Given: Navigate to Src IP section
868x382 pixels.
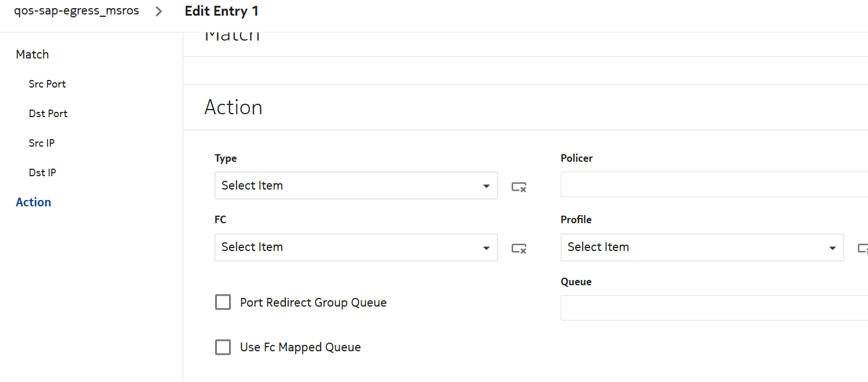Looking at the screenshot, I should 42,143.
